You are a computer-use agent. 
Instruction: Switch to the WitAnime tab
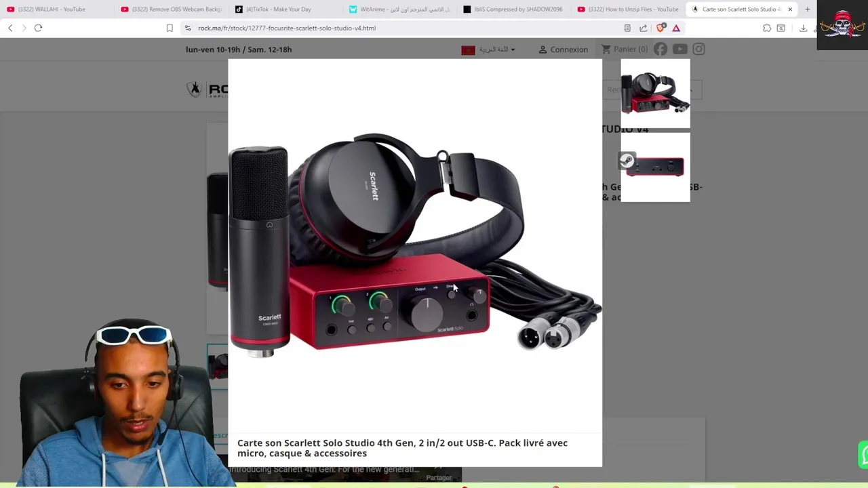tap(400, 9)
